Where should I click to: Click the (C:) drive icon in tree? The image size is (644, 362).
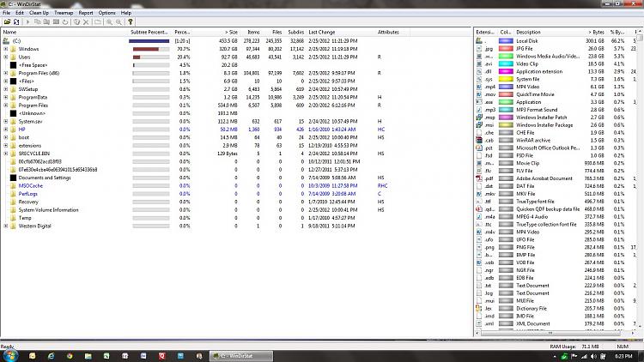(6, 40)
